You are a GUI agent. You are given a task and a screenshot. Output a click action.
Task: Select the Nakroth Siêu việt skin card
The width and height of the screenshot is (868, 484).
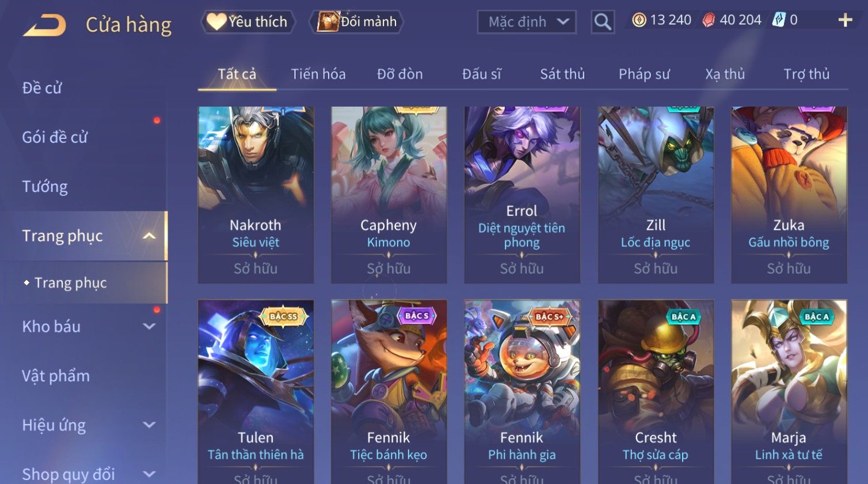point(256,195)
